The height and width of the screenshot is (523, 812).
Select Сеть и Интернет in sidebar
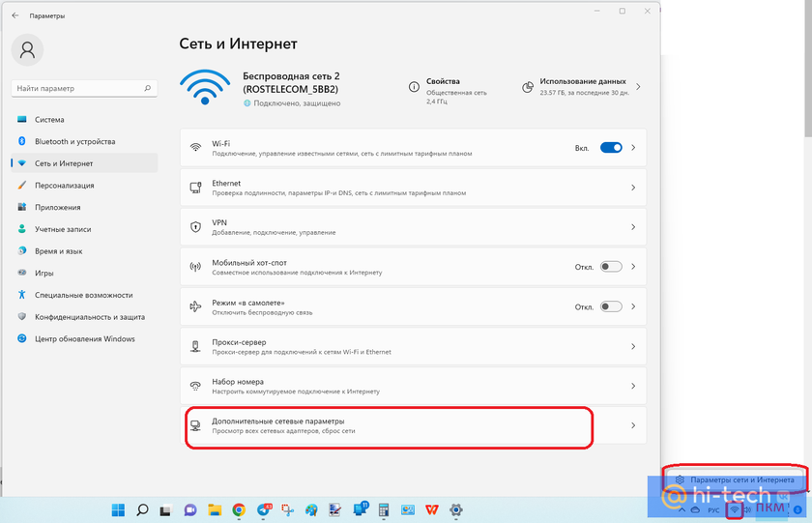pyautogui.click(x=84, y=163)
